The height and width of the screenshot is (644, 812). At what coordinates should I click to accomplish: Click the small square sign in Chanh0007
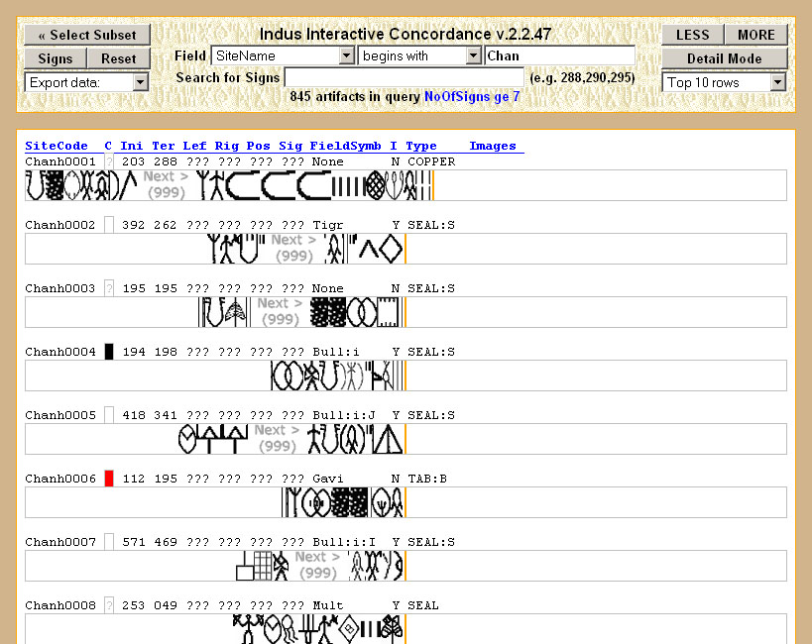245,573
